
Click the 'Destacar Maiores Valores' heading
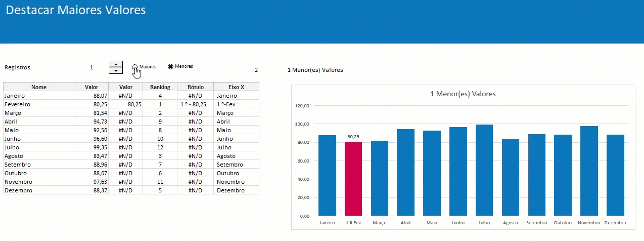click(76, 10)
